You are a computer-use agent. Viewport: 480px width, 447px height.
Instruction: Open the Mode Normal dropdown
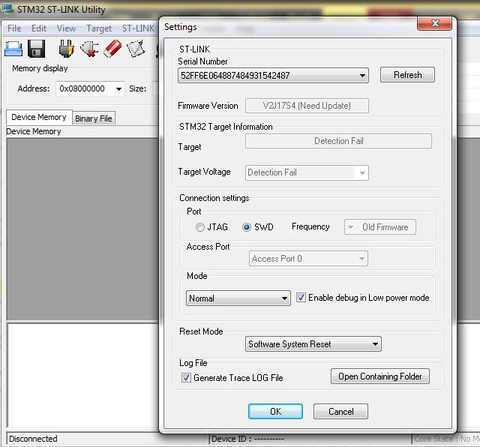pos(238,298)
